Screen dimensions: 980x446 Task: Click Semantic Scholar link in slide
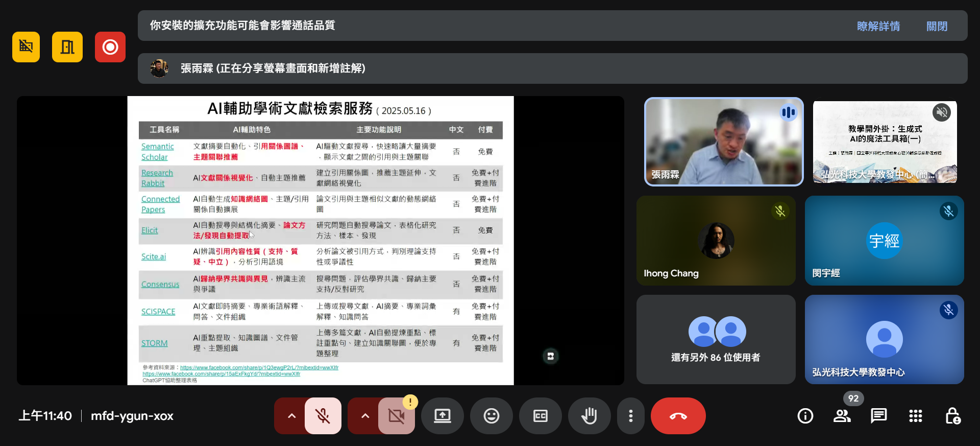(x=157, y=152)
